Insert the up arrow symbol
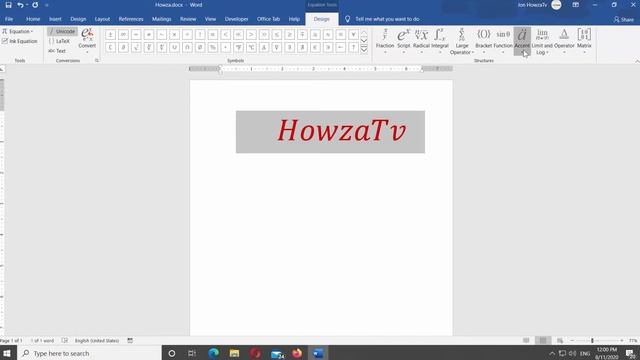 pos(353,47)
